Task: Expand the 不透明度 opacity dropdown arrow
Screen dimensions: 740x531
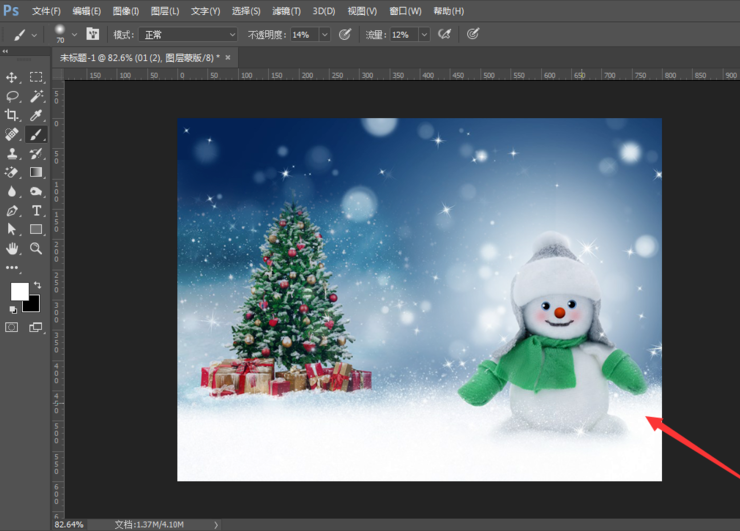Action: 324,34
